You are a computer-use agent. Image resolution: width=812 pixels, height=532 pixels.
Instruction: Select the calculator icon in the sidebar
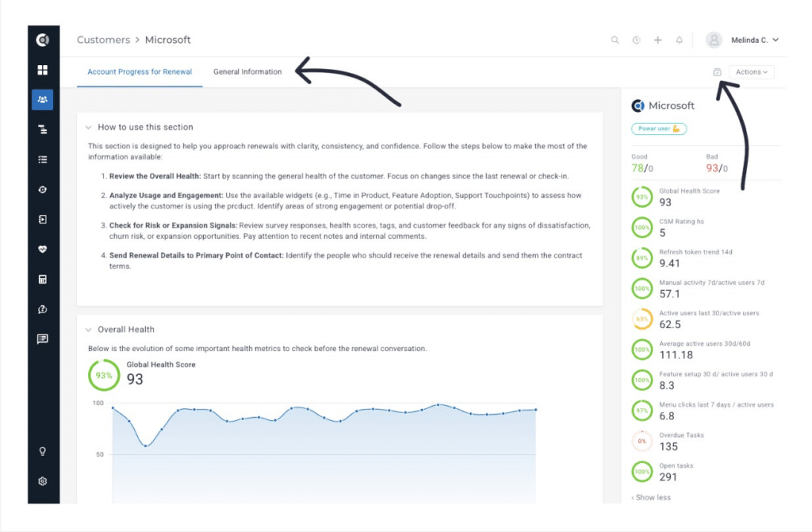click(43, 279)
